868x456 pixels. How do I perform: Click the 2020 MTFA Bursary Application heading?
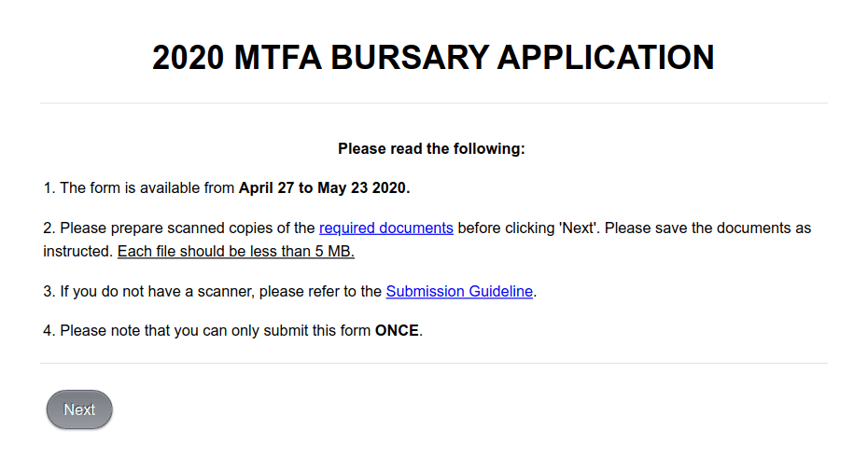click(433, 58)
